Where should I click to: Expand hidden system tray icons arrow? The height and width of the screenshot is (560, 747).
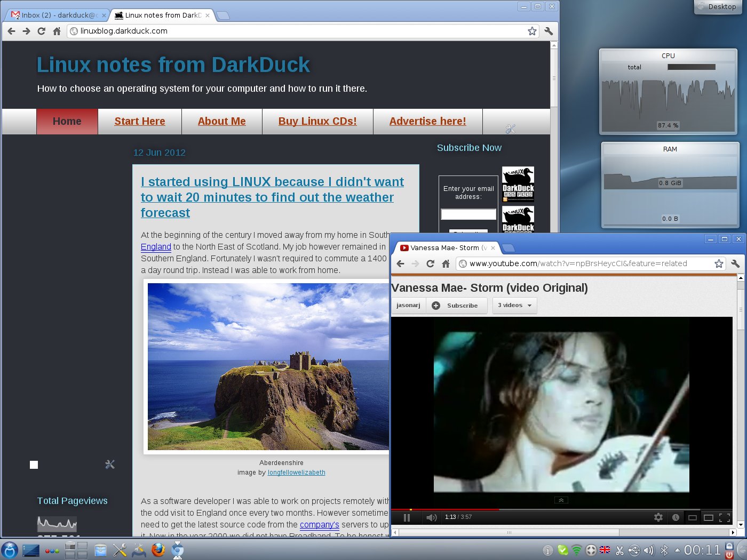(x=678, y=550)
